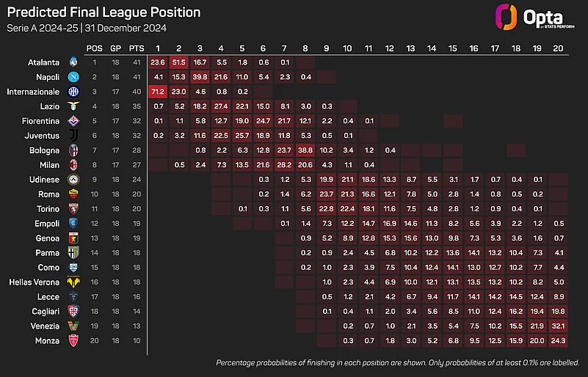Click Internazionale's 71.2 first-place cell

[158, 92]
